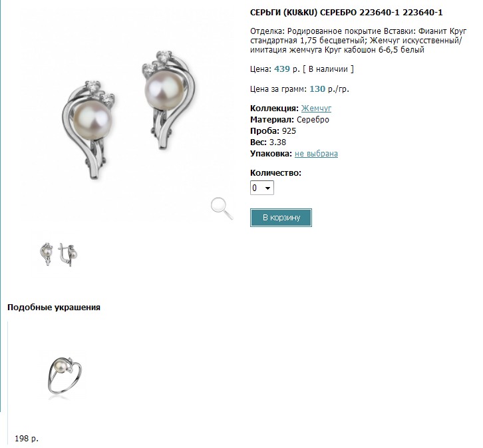This screenshot has height=448, width=483.
Task: Click the left earring in main photo
Action: [88, 129]
